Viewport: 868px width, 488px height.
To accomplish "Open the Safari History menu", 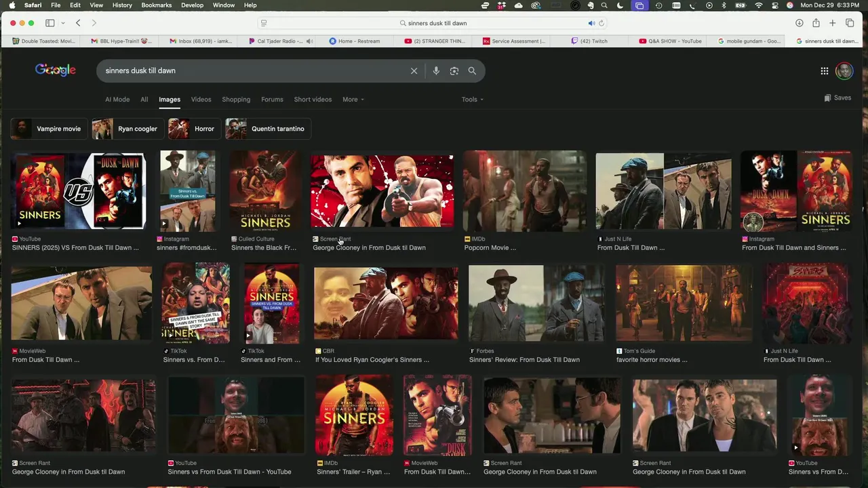I will (x=122, y=5).
